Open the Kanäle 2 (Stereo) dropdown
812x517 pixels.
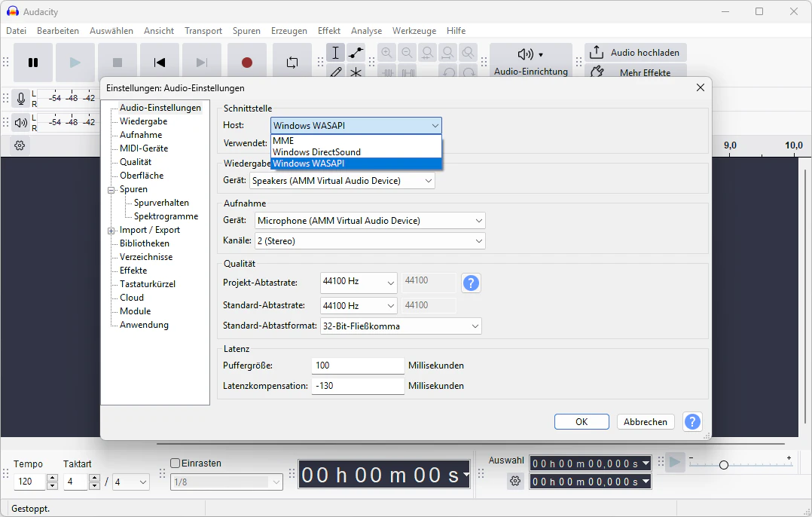pos(370,241)
